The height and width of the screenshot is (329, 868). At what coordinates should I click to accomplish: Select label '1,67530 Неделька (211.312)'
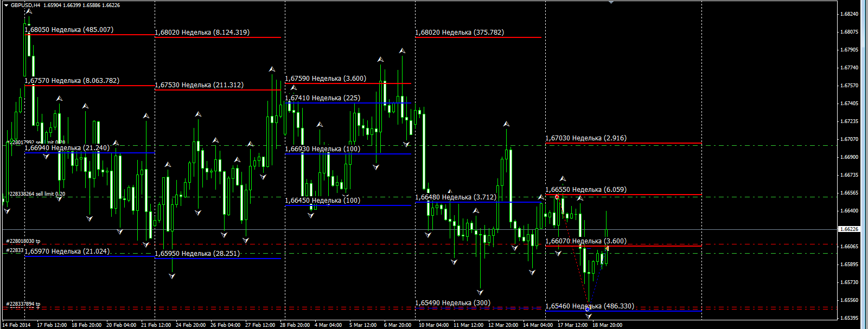(199, 85)
